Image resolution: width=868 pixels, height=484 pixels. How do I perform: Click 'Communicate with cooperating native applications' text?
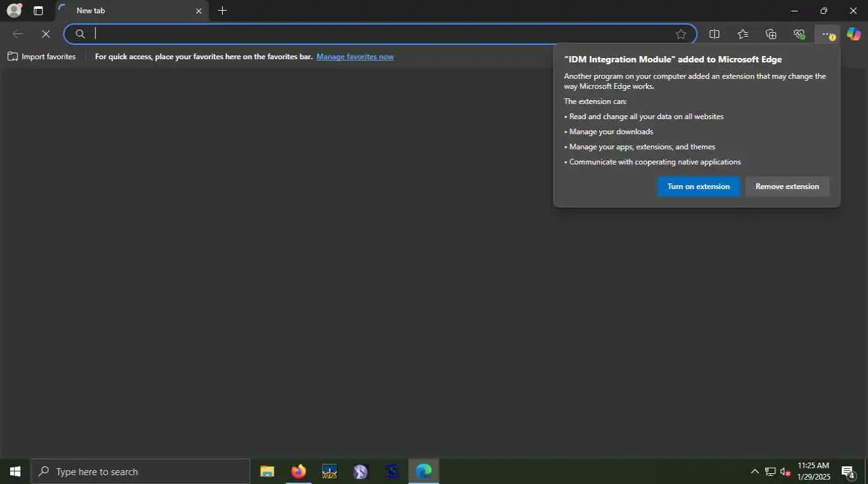click(x=655, y=162)
